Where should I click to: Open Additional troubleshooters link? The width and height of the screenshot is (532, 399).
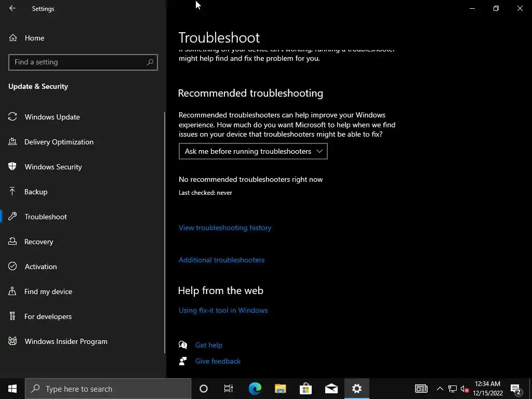(221, 260)
